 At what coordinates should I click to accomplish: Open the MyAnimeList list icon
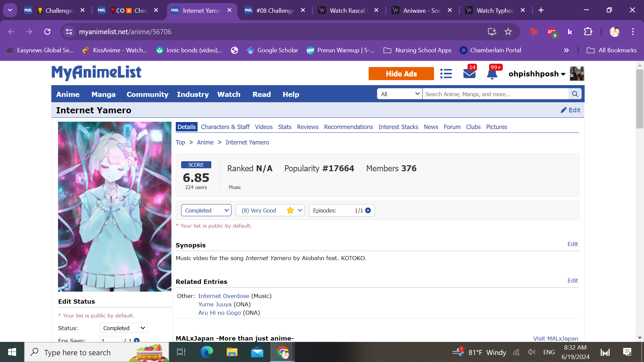click(x=446, y=74)
